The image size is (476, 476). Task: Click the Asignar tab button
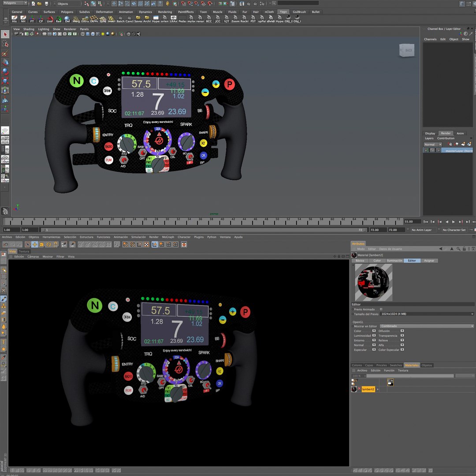pyautogui.click(x=429, y=260)
